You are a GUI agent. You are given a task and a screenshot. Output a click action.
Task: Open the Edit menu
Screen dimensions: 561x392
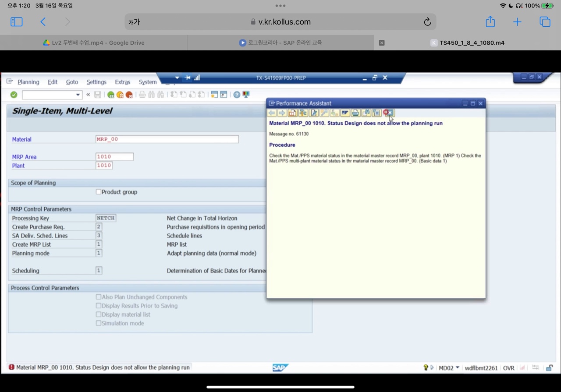click(x=53, y=82)
